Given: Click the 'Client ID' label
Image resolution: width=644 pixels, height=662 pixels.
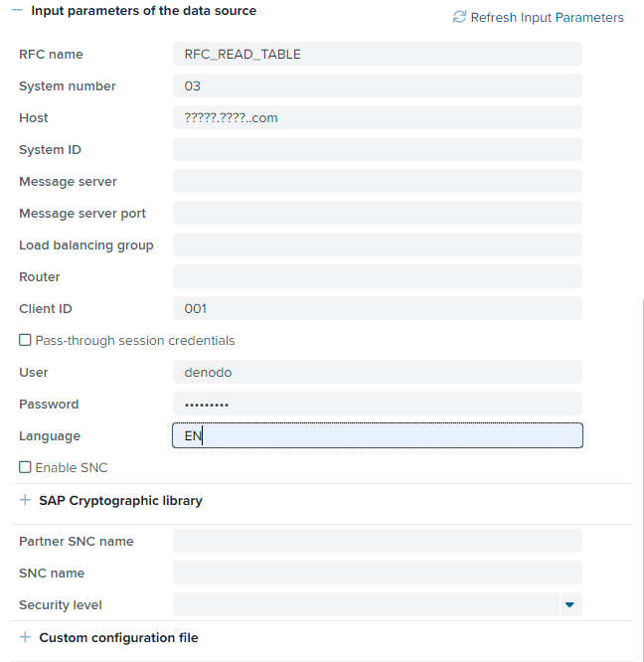Looking at the screenshot, I should [x=46, y=308].
